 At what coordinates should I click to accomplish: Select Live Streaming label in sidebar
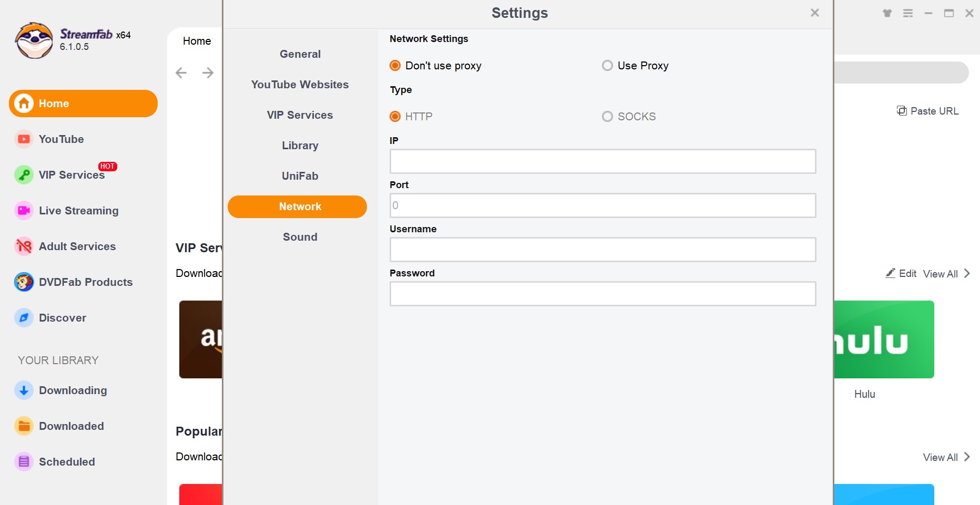(79, 211)
